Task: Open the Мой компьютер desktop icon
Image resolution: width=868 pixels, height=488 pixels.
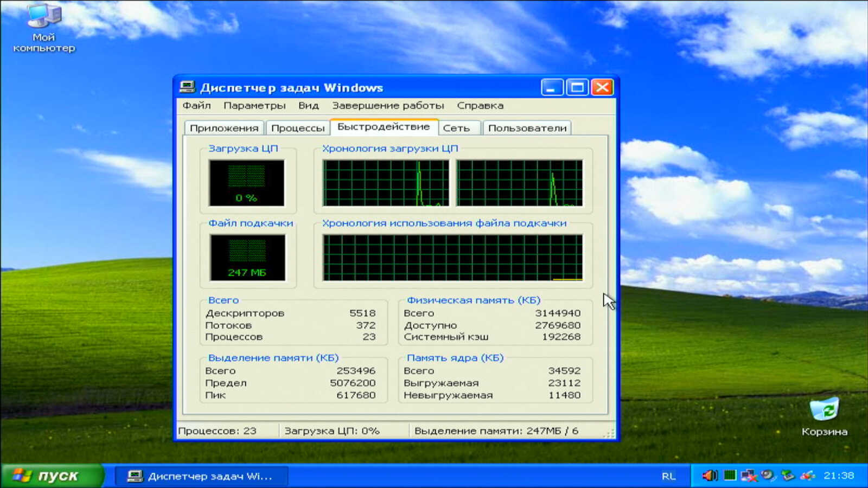Action: (x=44, y=28)
